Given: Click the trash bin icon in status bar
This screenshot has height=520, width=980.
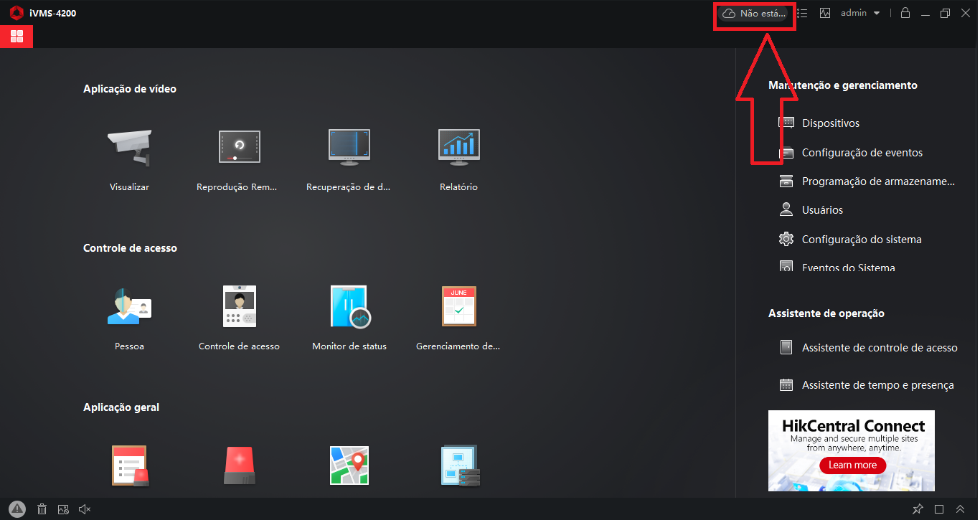Looking at the screenshot, I should [42, 509].
